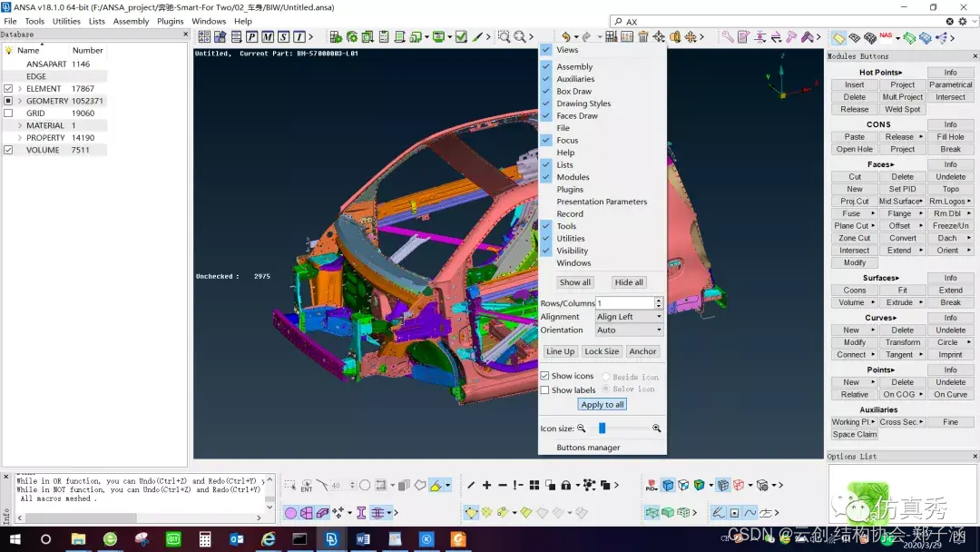
Task: Expand the Hot Points module header
Action: point(880,73)
